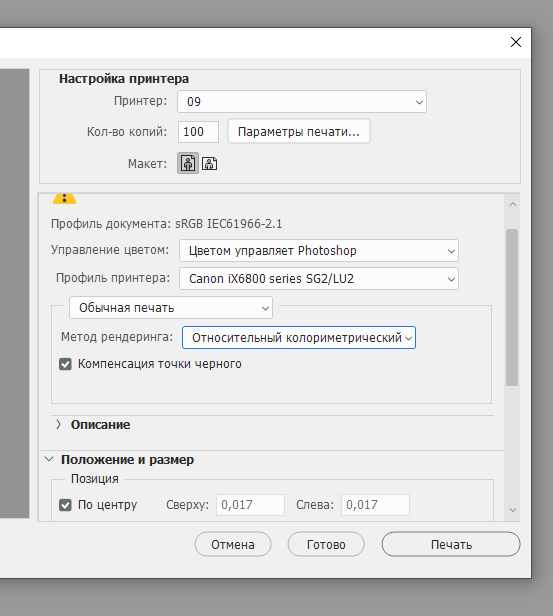Open Обычная печать dropdown
This screenshot has height=616, width=553.
171,308
